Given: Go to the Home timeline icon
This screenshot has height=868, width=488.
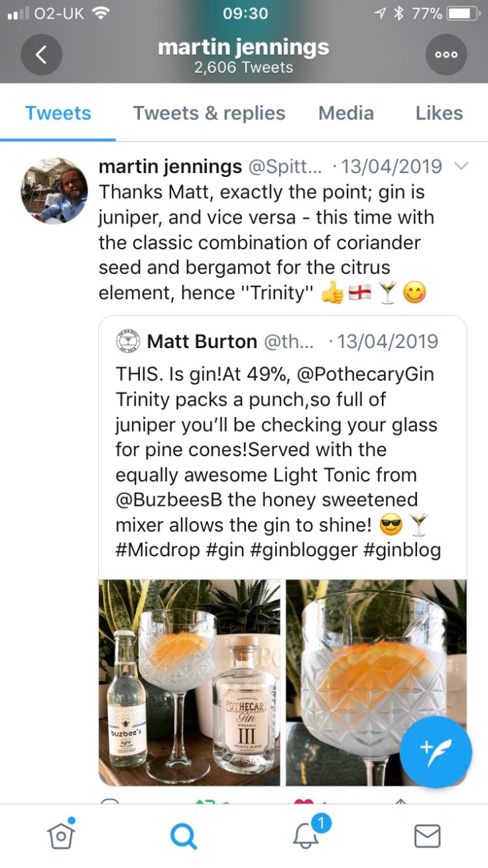Looking at the screenshot, I should click(60, 836).
